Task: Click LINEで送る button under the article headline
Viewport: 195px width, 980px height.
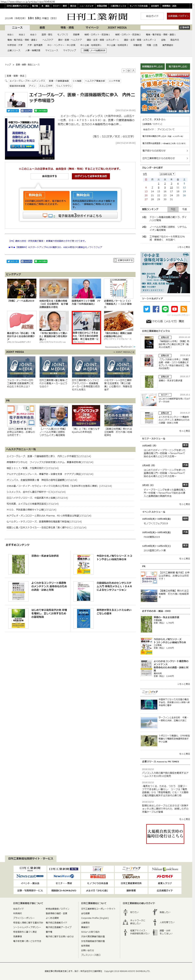Action: [41, 111]
